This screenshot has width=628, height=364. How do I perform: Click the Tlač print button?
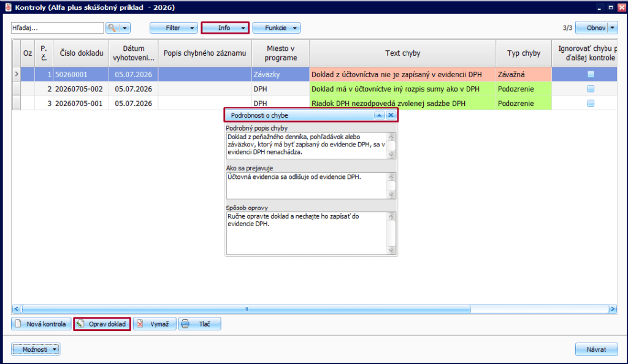(x=199, y=324)
